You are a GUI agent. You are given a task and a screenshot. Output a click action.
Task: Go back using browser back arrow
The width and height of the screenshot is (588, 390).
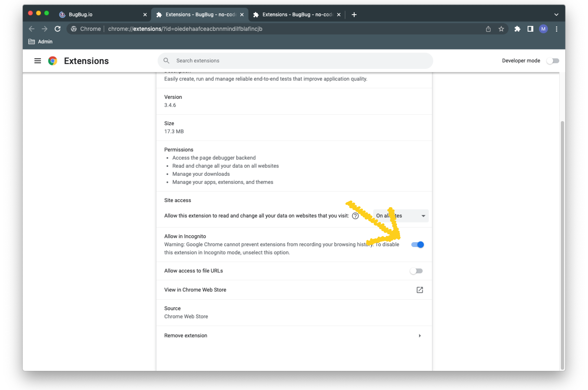click(31, 29)
